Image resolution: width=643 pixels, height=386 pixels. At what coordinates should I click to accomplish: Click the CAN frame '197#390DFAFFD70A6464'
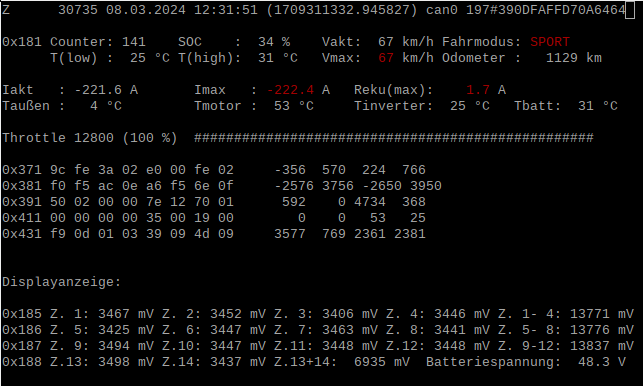pos(546,9)
